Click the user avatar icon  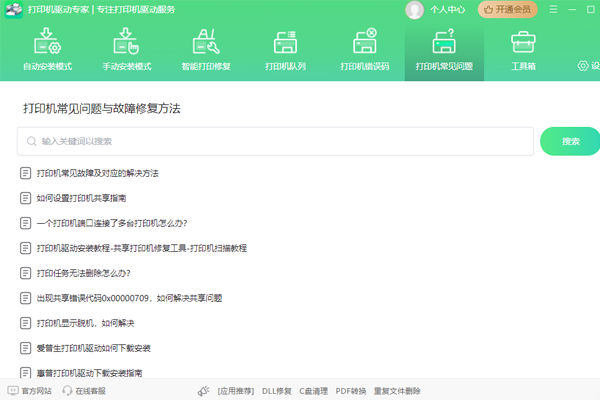pyautogui.click(x=415, y=10)
